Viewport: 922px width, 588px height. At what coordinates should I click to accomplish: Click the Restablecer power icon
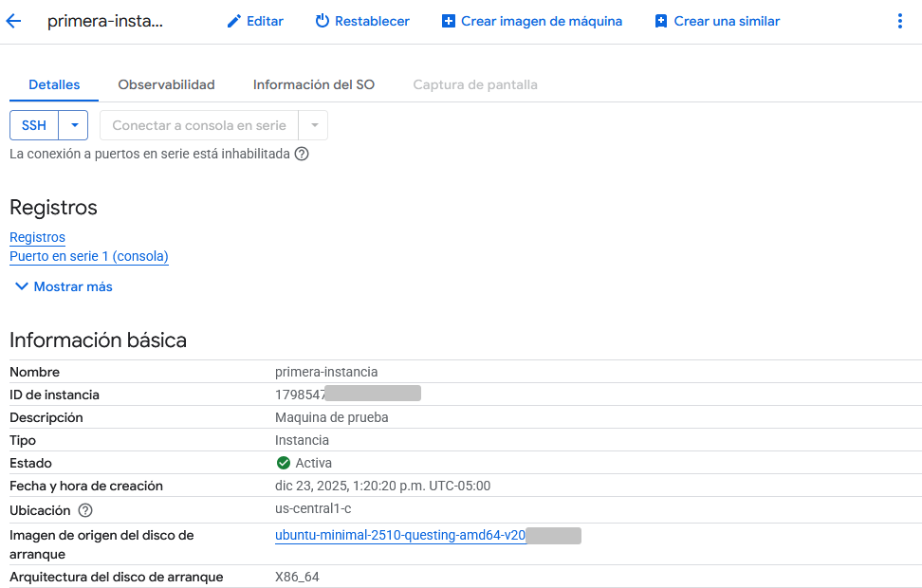323,21
